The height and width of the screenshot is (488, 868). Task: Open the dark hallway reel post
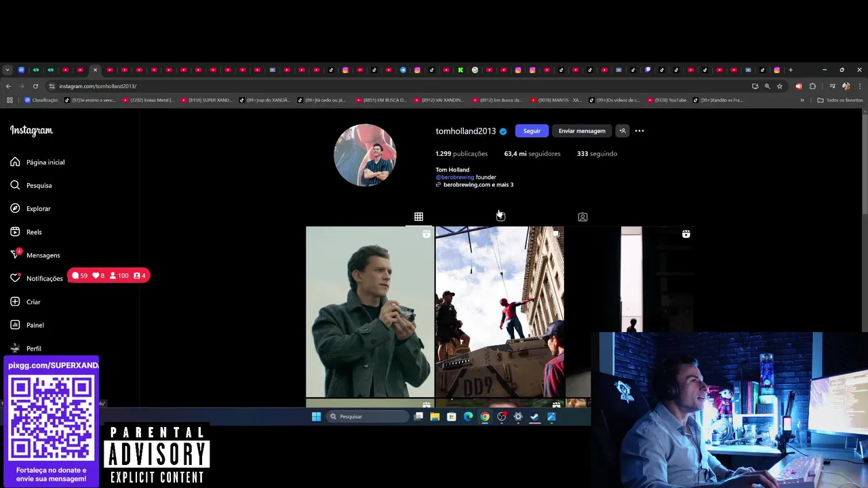click(629, 279)
